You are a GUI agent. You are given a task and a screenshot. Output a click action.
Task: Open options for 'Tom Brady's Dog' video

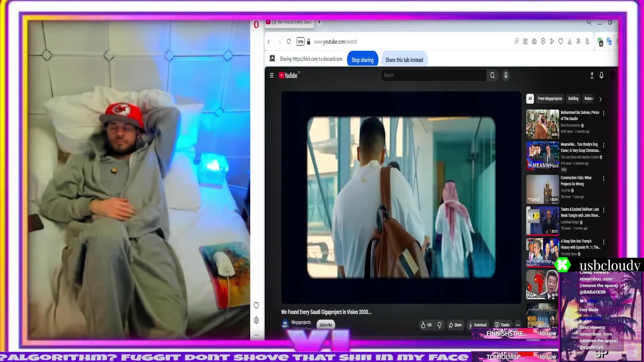pyautogui.click(x=603, y=145)
